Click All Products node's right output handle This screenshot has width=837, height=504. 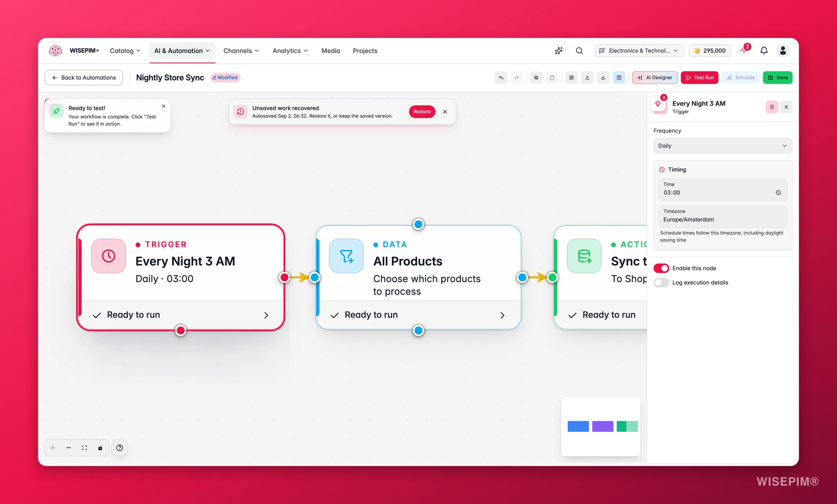(x=522, y=277)
